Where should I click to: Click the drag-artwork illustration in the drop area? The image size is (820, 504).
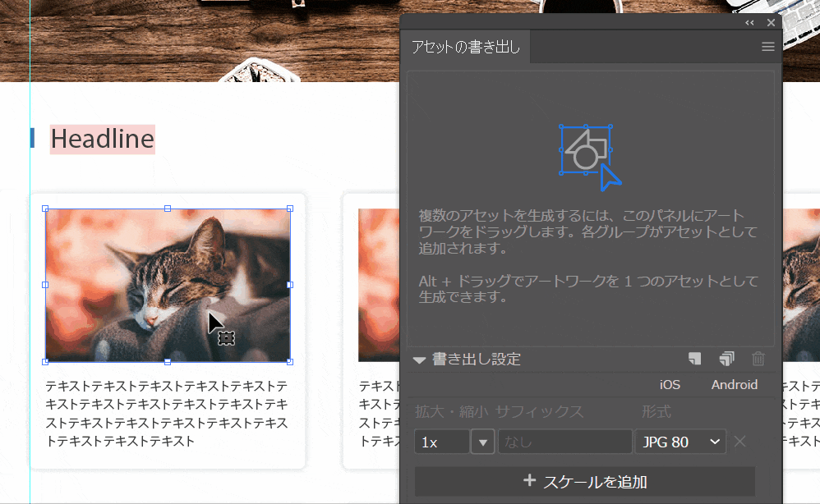point(588,155)
